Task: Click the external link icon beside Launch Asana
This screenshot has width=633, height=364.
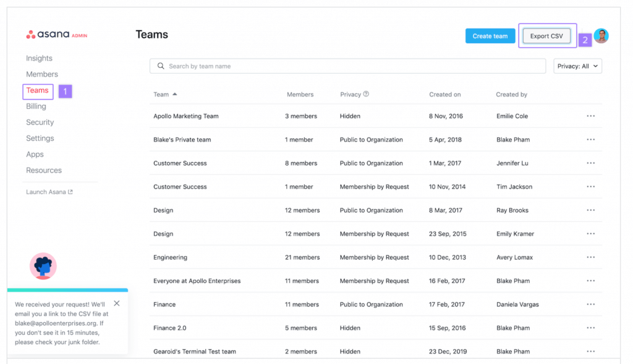Action: tap(70, 192)
